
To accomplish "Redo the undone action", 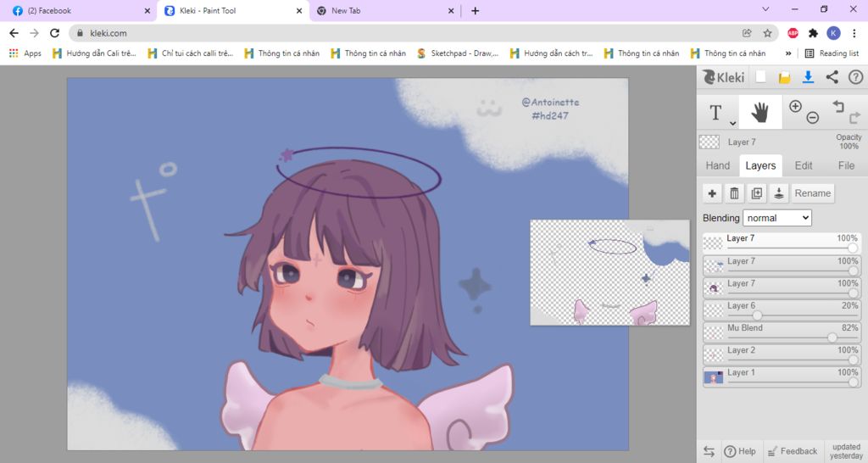I will tap(854, 117).
